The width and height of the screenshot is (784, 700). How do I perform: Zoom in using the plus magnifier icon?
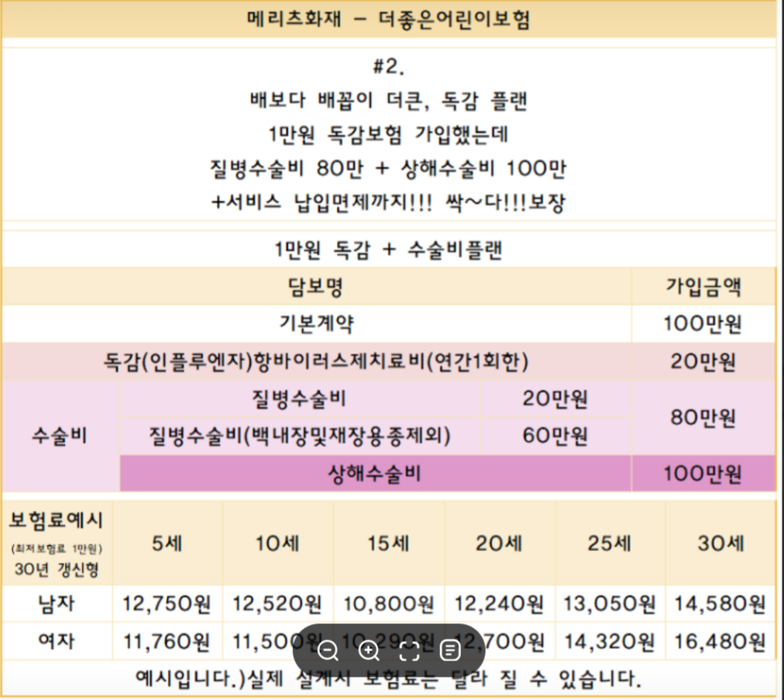369,650
